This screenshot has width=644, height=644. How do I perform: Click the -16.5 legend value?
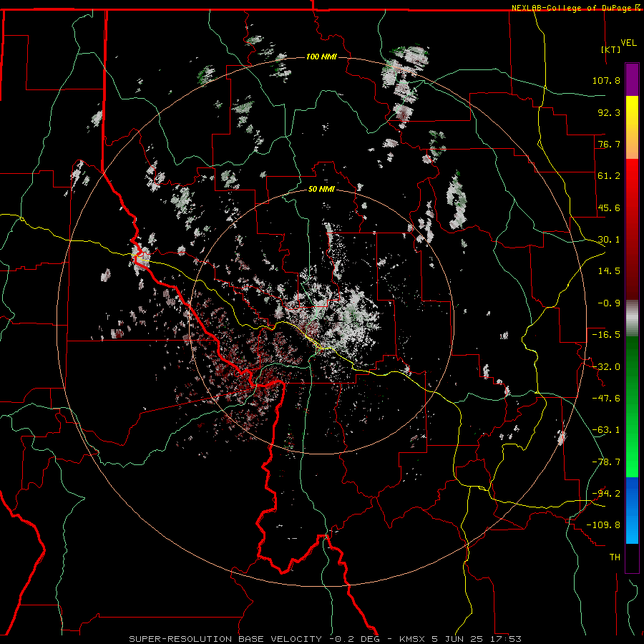click(x=606, y=335)
